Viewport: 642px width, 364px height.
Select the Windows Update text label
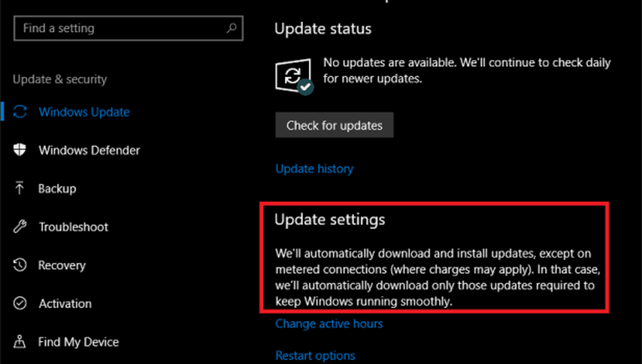tap(84, 112)
